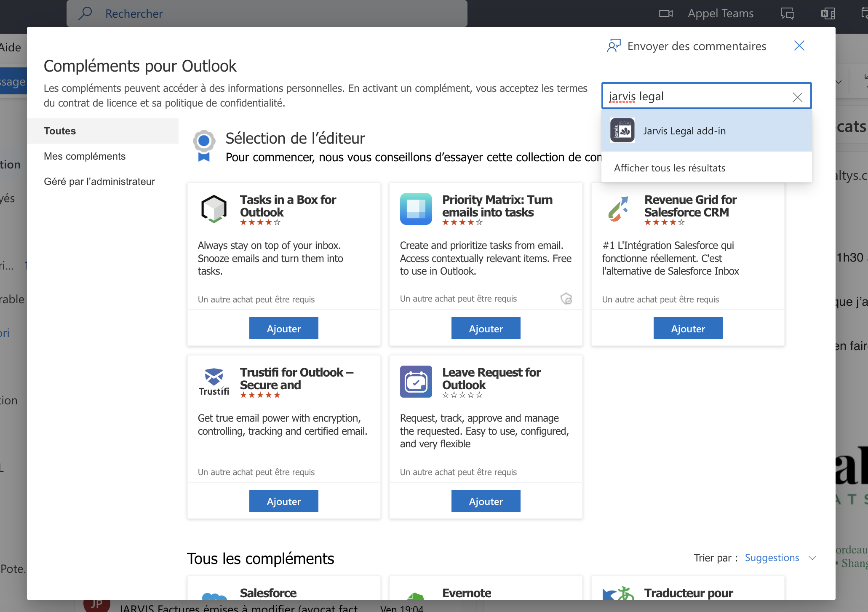Click the Revenue Grid star rating
The height and width of the screenshot is (612, 868).
(665, 222)
